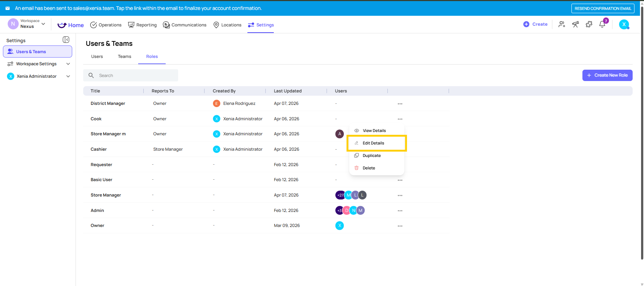The width and height of the screenshot is (644, 286).
Task: Click the Create New Role button
Action: (607, 75)
